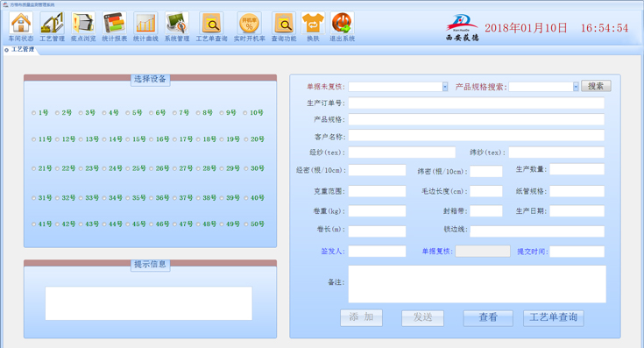Image resolution: width=644 pixels, height=348 pixels.
Task: Select device 50号 radio button
Action: 246,224
